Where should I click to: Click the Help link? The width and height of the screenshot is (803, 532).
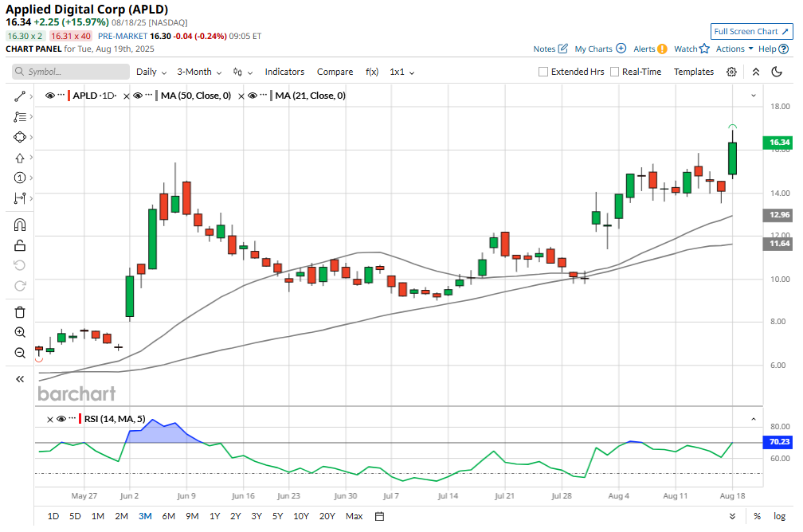pos(767,49)
